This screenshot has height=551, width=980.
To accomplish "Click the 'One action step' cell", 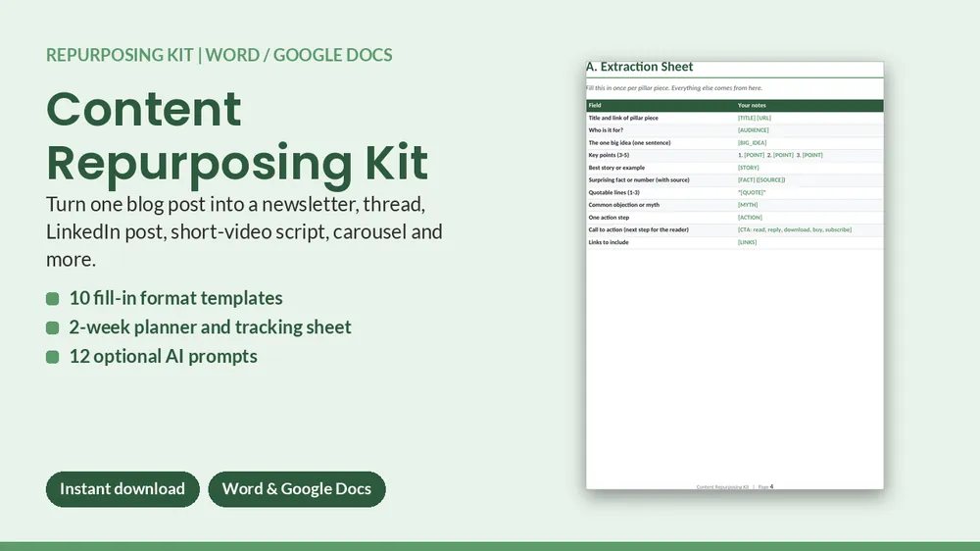I will (609, 218).
